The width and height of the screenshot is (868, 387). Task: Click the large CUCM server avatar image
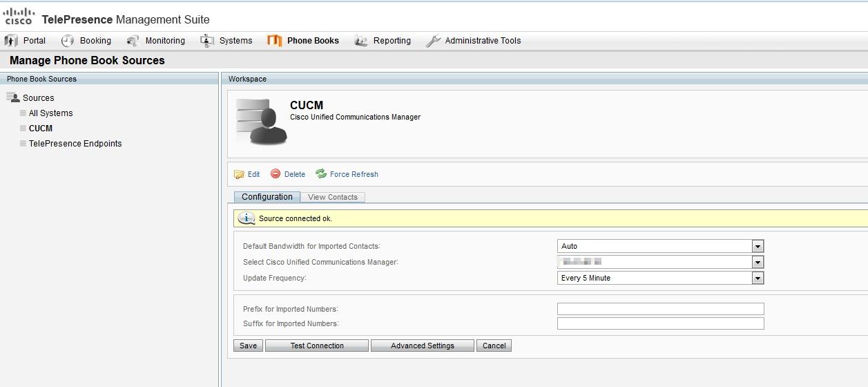(262, 122)
